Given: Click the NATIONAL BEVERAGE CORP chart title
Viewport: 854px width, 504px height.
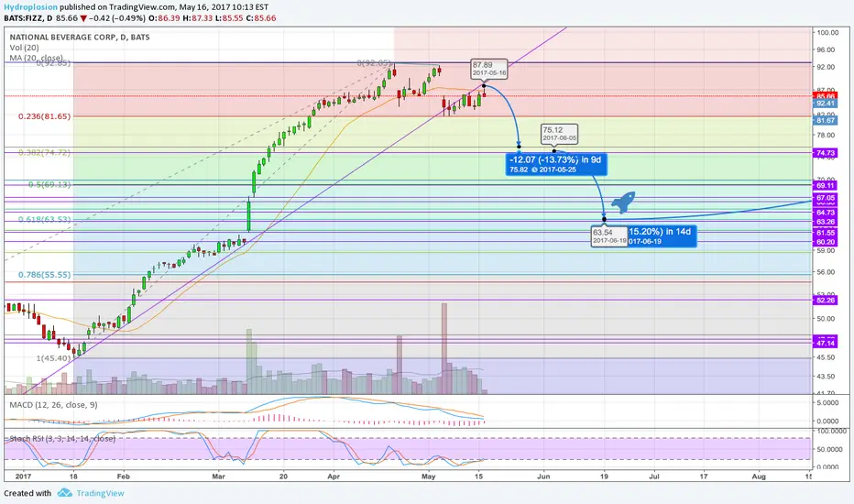Looking at the screenshot, I should click(x=80, y=37).
